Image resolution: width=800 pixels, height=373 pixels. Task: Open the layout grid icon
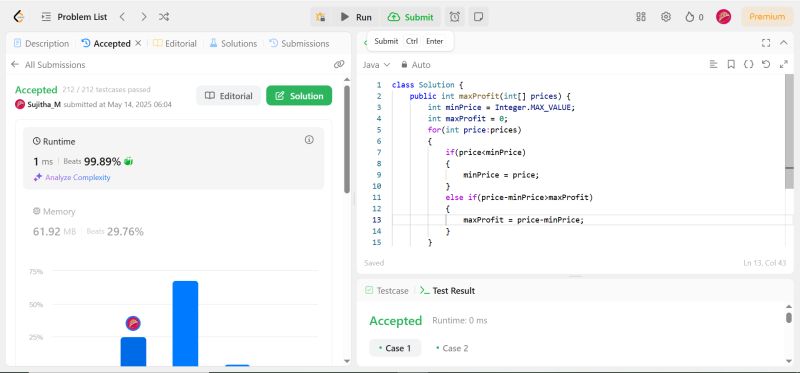(x=641, y=17)
